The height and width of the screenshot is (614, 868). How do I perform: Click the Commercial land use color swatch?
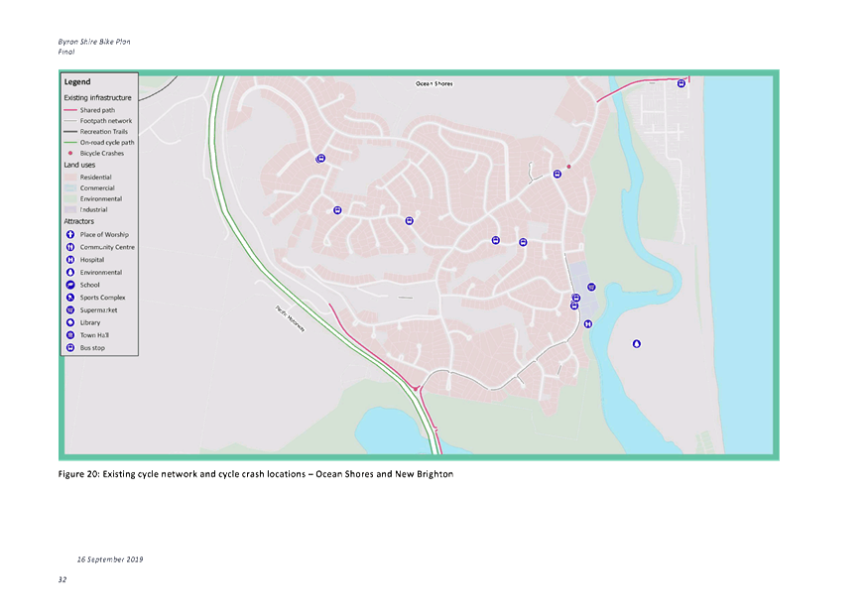[x=70, y=187]
